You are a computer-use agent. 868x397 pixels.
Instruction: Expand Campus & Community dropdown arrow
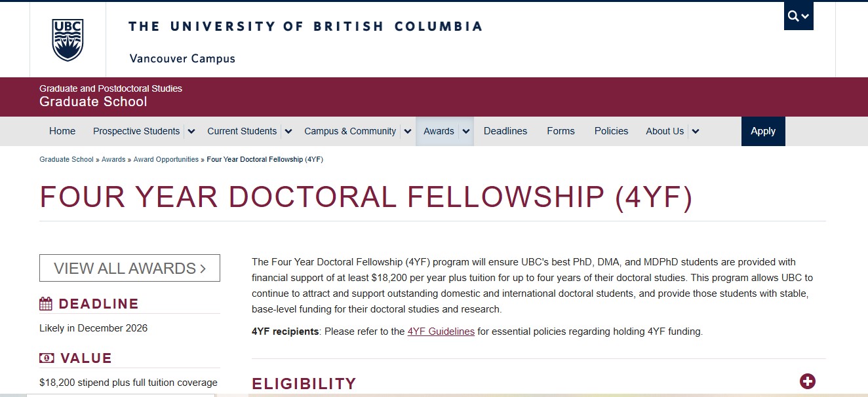tap(407, 132)
